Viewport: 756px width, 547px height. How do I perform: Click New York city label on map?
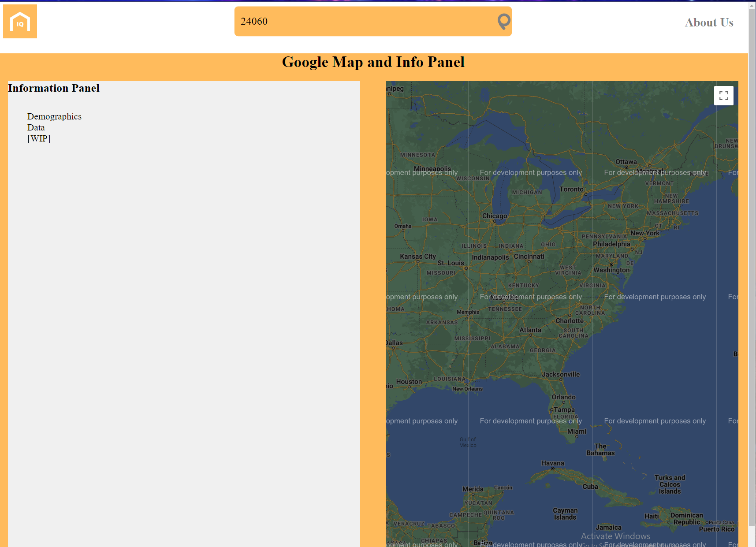[645, 233]
